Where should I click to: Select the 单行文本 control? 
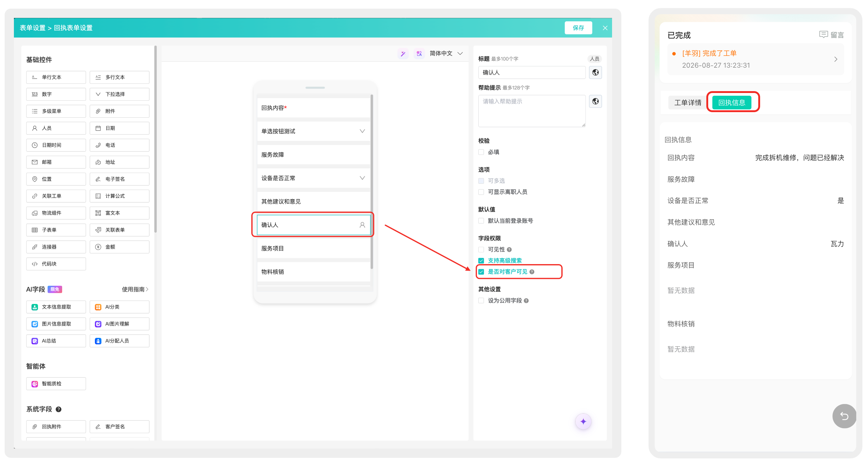click(x=56, y=77)
